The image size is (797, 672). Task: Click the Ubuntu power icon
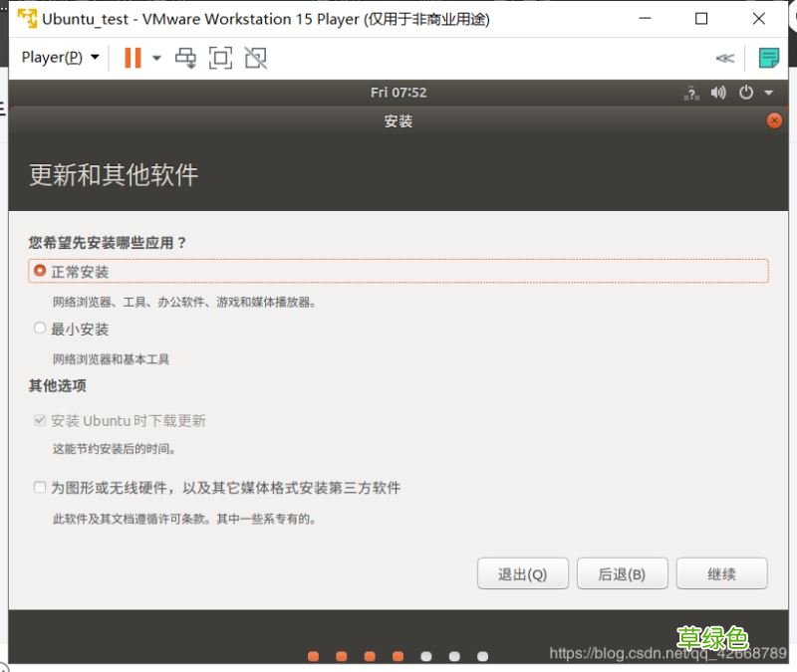pyautogui.click(x=745, y=93)
